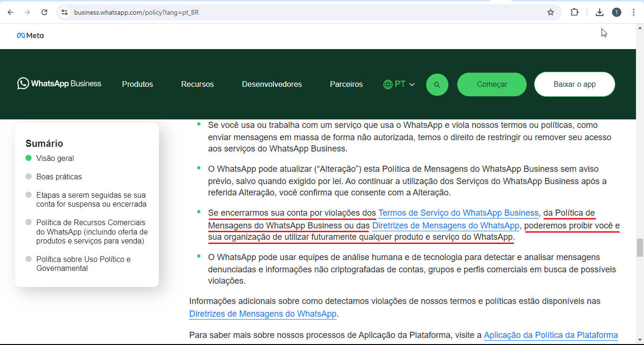Click the browser forward arrow

[27, 12]
